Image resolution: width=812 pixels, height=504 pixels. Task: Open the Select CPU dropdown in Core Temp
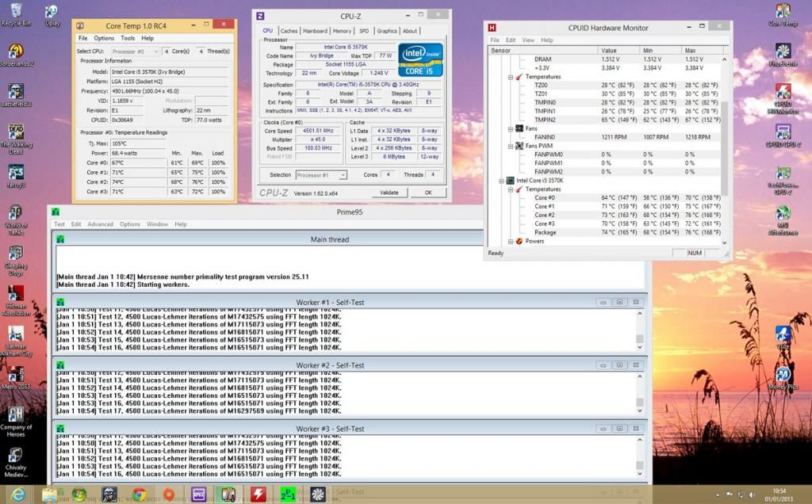click(135, 52)
